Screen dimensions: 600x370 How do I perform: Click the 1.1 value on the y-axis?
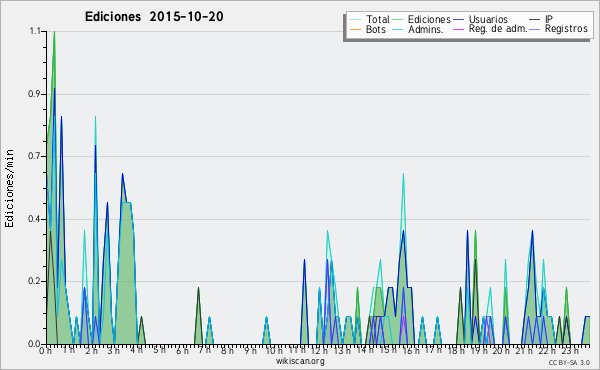35,31
